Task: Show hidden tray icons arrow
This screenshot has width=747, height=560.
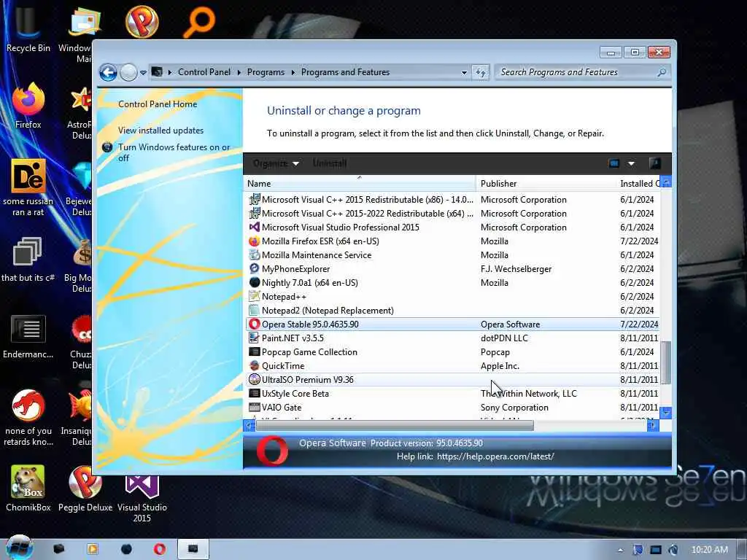Action: [620, 550]
